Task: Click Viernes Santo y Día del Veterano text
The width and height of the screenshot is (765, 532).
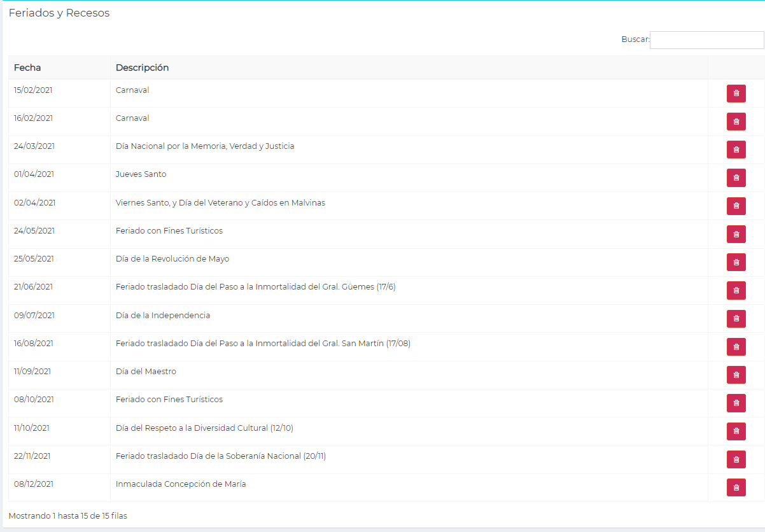Action: (220, 203)
